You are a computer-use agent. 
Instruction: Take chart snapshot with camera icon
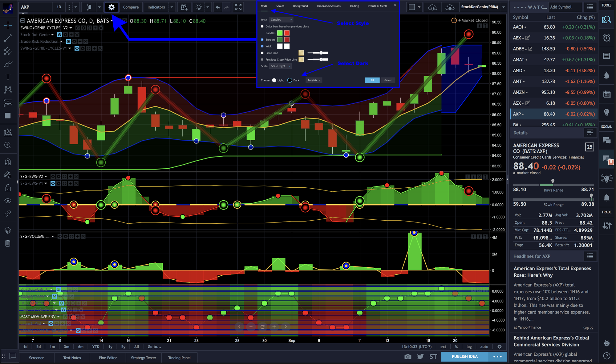tap(408, 357)
